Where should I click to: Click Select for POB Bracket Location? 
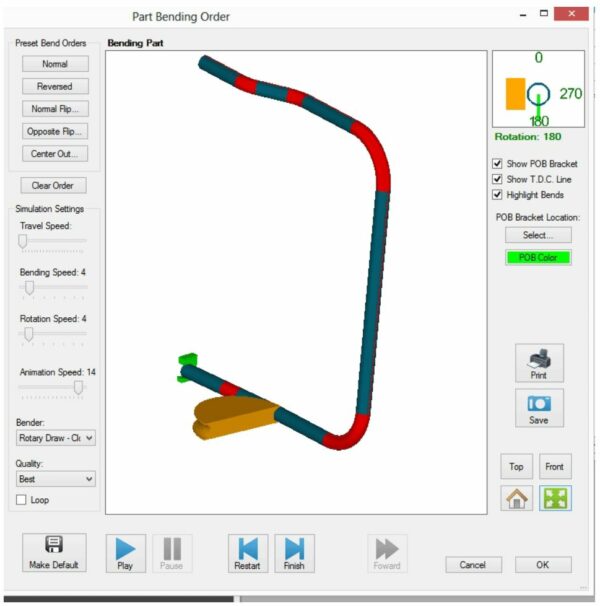(x=538, y=235)
